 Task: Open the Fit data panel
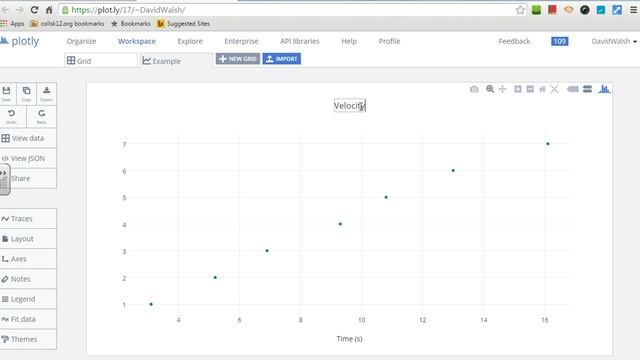[28, 319]
